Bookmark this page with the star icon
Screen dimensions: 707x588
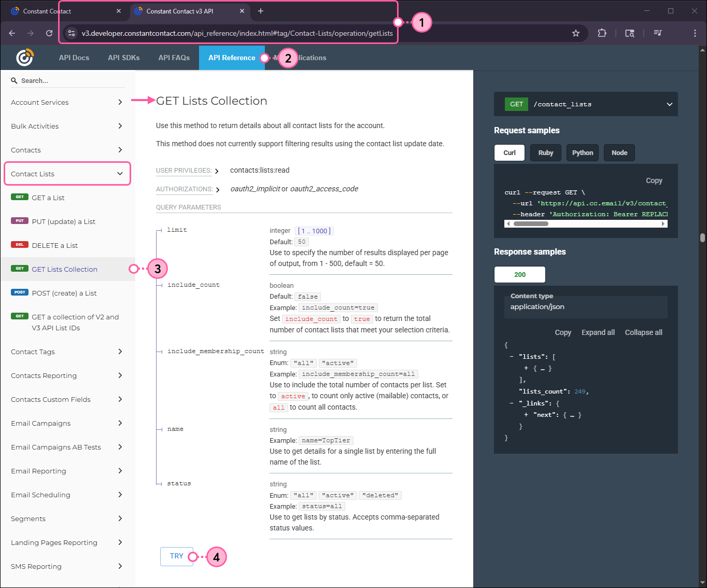tap(576, 33)
